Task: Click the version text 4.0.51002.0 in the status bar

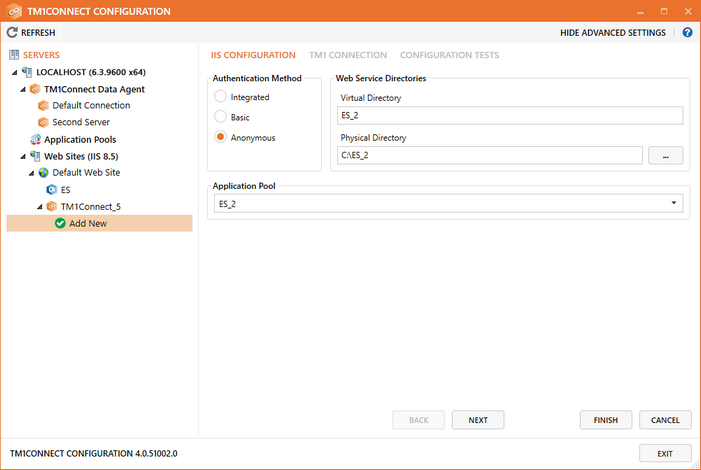Action: point(156,453)
